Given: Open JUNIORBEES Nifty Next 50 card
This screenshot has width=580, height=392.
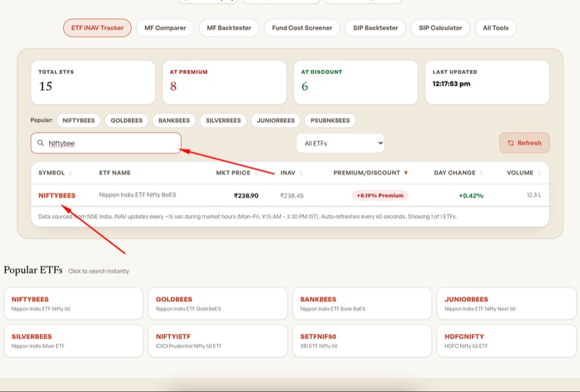Looking at the screenshot, I should point(507,303).
